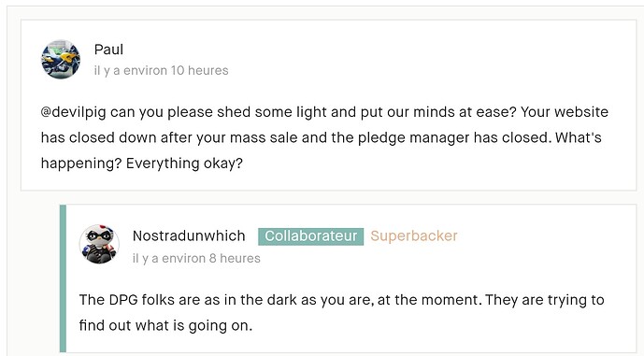Open Paul's motorcycle profile avatar

pos(61,60)
